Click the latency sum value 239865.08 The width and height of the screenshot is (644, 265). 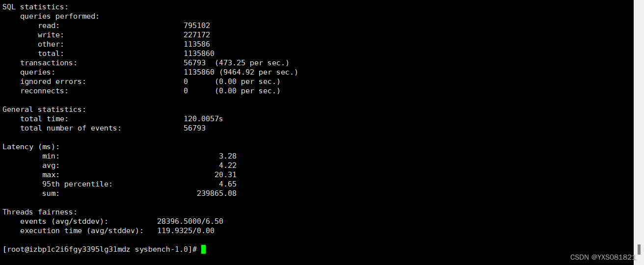[217, 193]
